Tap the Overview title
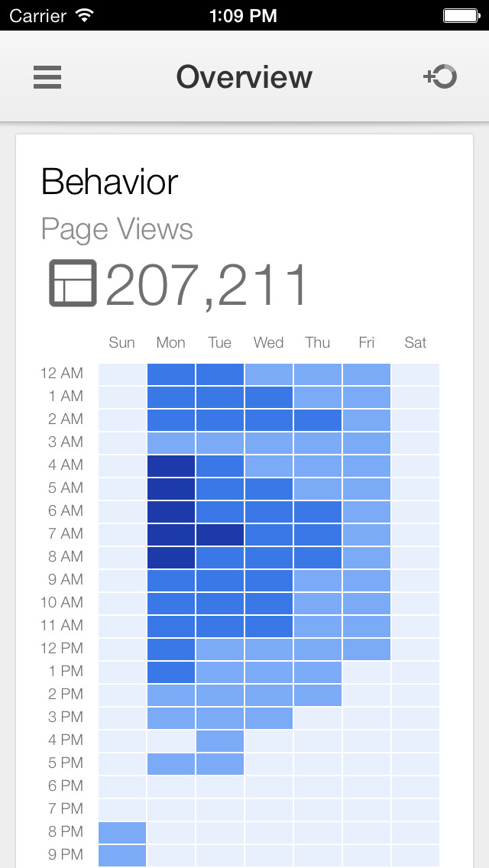 pos(244,77)
